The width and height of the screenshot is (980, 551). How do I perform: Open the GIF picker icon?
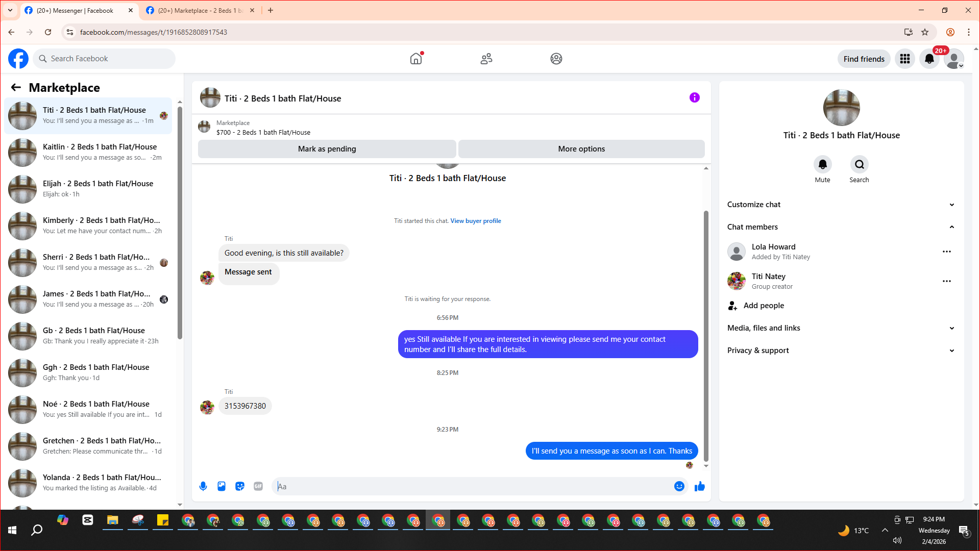click(x=258, y=486)
